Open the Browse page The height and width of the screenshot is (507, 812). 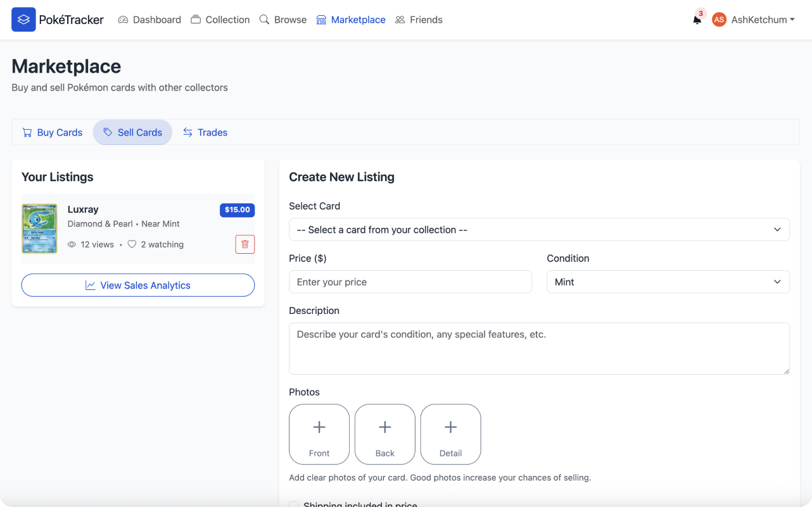tap(283, 20)
